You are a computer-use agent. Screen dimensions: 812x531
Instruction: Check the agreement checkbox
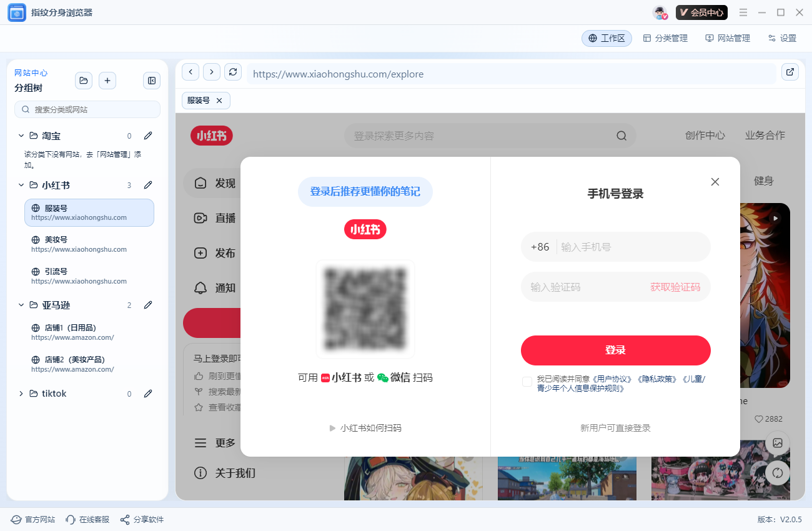pyautogui.click(x=527, y=382)
